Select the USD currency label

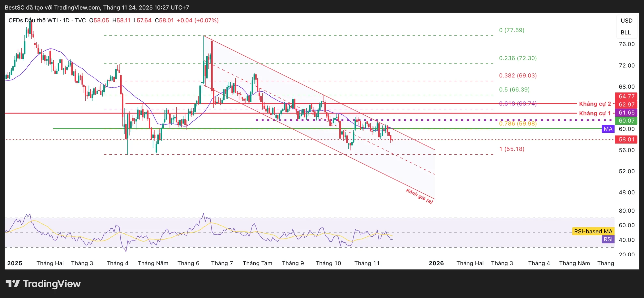coord(626,21)
